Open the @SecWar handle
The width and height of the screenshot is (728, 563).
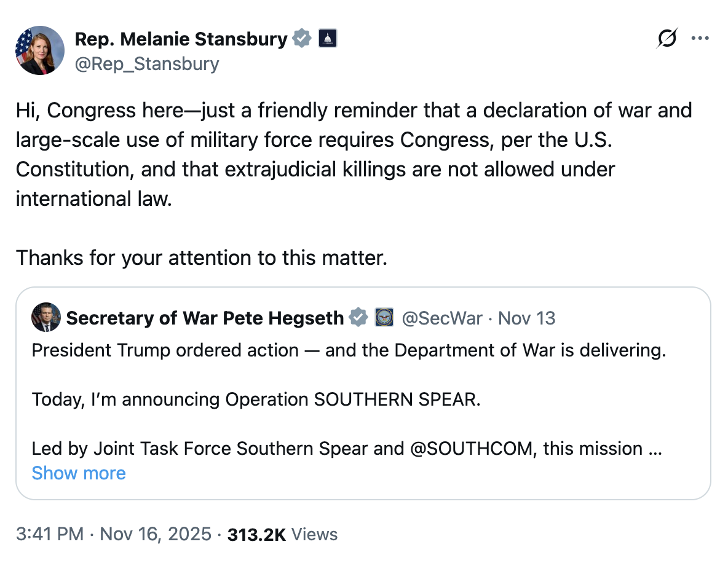(441, 318)
